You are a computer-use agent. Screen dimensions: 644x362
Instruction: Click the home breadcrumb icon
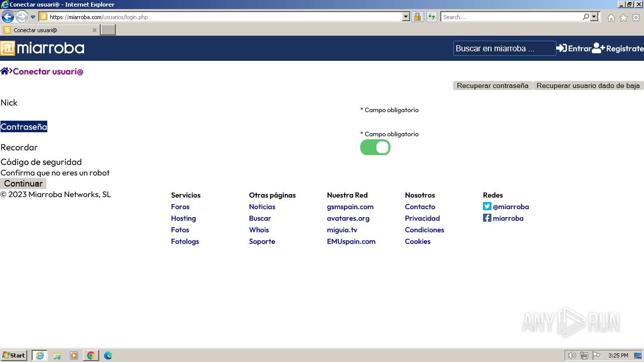pos(5,71)
